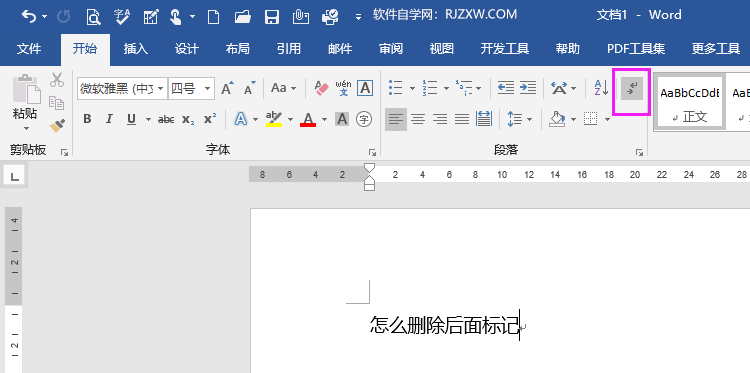Decrease font size with small A icon
Image resolution: width=750 pixels, height=373 pixels.
250,88
